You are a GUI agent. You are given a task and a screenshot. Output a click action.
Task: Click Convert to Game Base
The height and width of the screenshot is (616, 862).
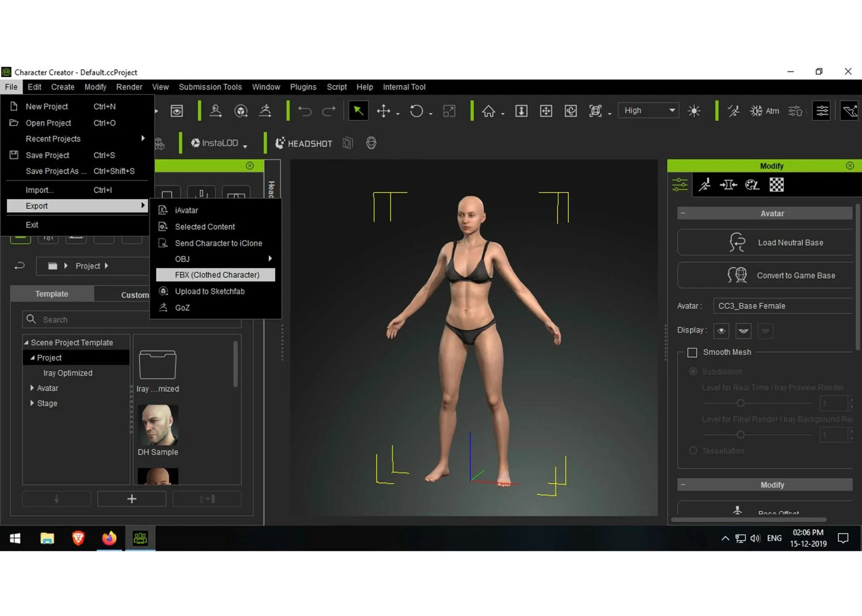(765, 275)
